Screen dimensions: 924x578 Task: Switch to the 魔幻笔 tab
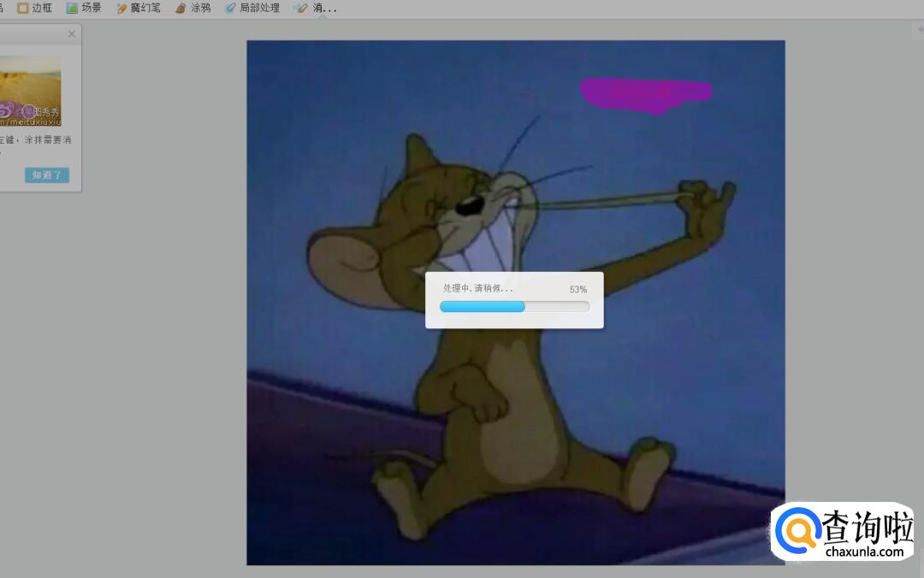(x=139, y=9)
